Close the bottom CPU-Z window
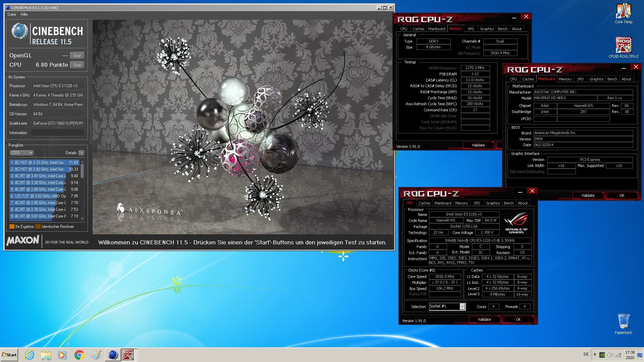 [532, 191]
